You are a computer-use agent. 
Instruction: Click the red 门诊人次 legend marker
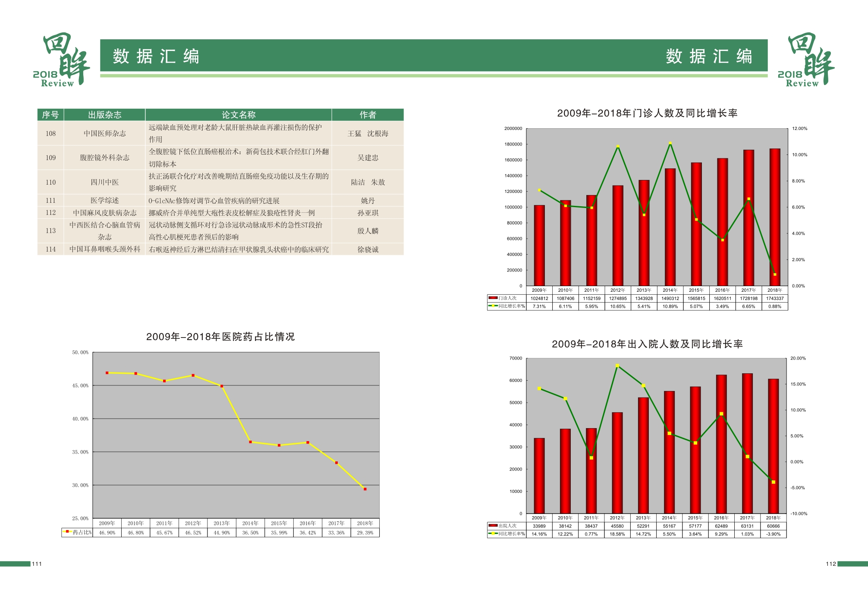coord(493,298)
